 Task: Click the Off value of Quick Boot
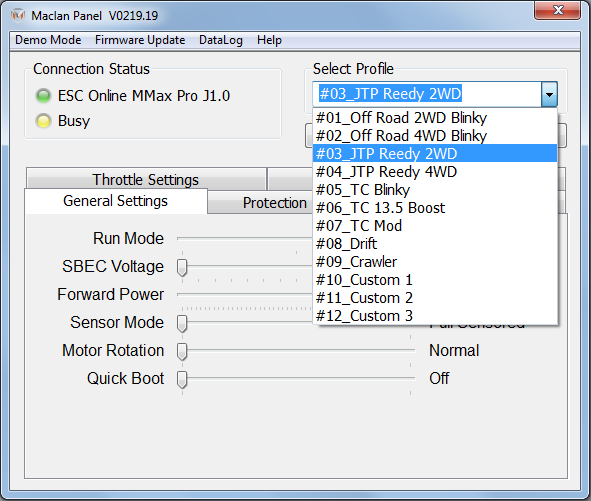(439, 378)
